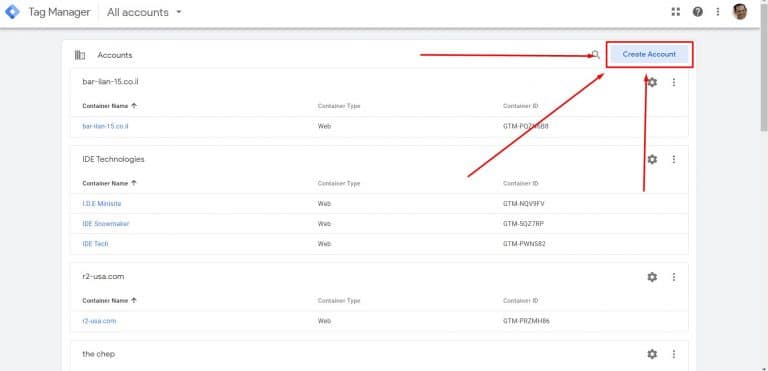The height and width of the screenshot is (371, 768).
Task: Open more options for bar-ilan-15.co.il account
Action: 674,82
